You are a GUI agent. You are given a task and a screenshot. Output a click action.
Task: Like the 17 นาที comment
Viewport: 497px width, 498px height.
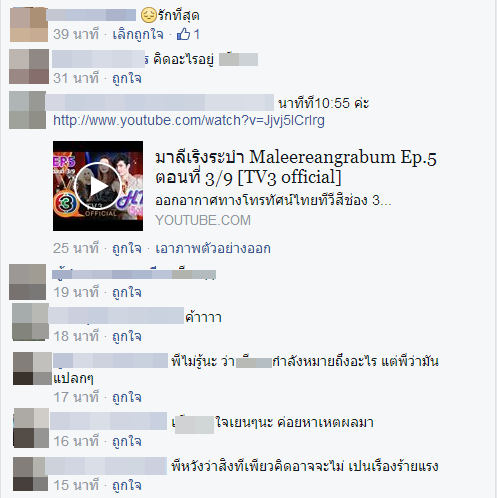[127, 398]
